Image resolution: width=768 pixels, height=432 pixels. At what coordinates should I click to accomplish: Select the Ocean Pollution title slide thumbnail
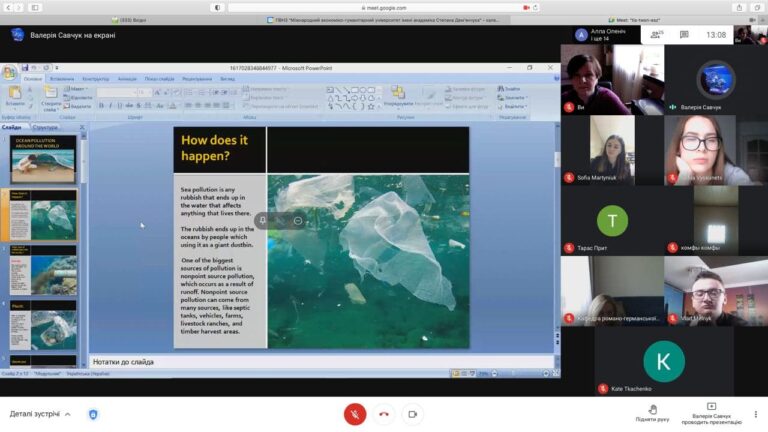coord(43,160)
